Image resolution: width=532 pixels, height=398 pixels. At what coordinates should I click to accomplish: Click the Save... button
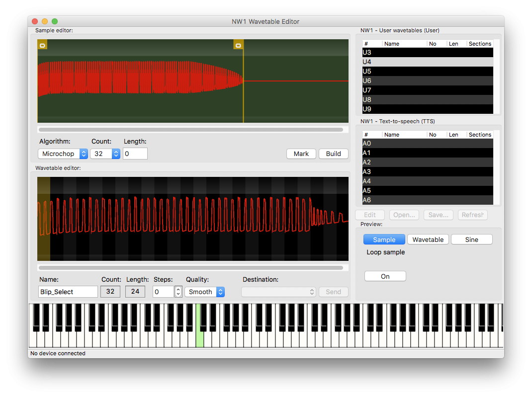[x=439, y=215]
